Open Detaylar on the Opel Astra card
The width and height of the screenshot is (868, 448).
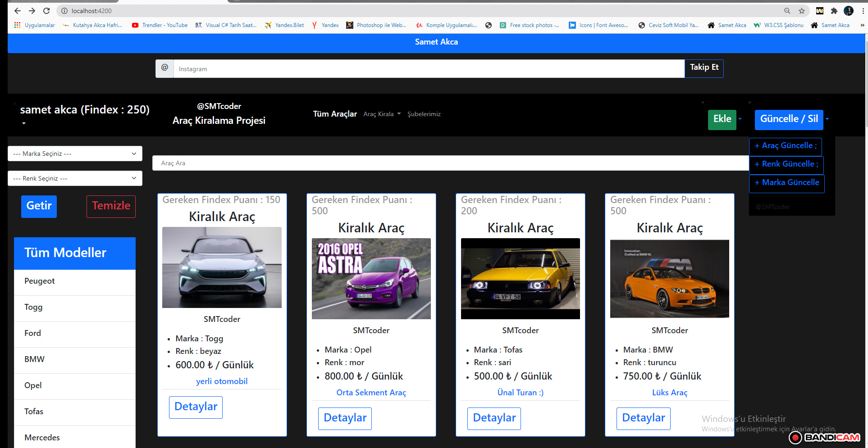tap(345, 418)
